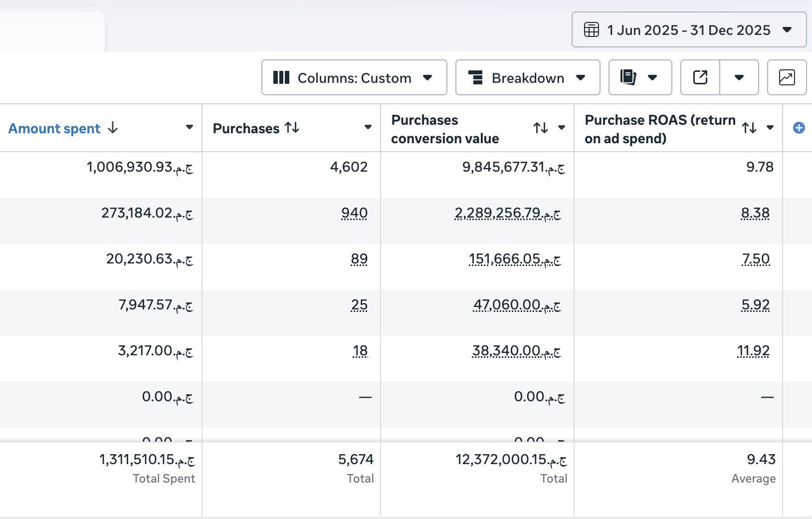Select amount spent cell 20,230.63
Viewport: 812px width, 519px height.
[150, 259]
